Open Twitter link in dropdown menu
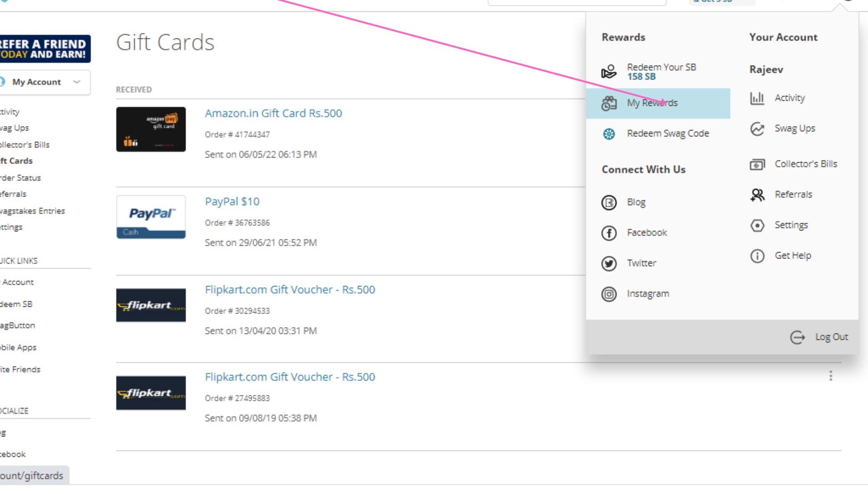Image resolution: width=868 pixels, height=488 pixels. coord(642,263)
